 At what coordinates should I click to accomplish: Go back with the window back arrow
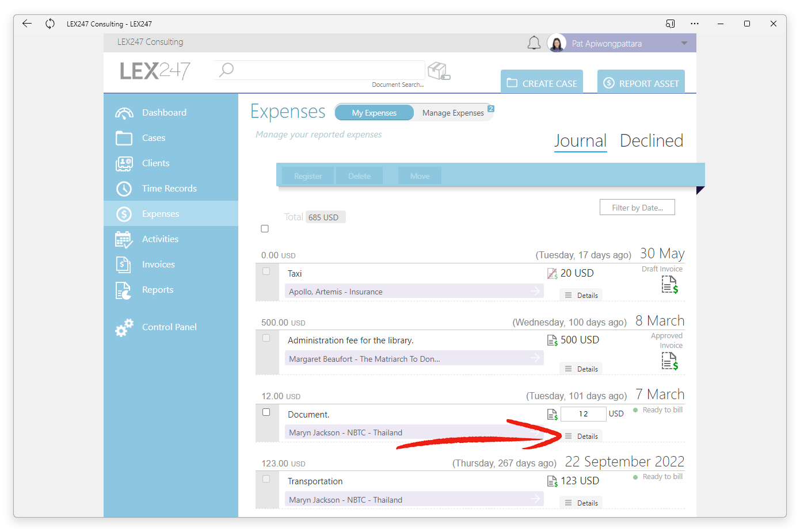[x=27, y=24]
